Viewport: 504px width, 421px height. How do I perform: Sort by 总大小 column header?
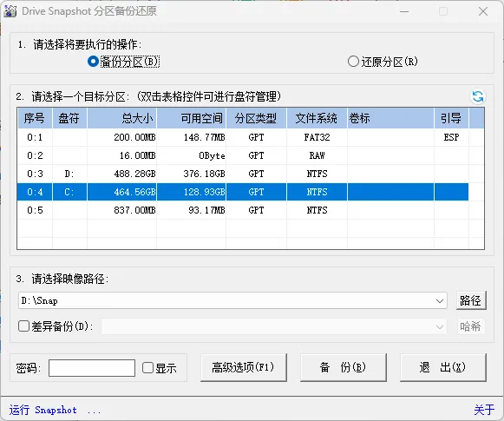[121, 118]
